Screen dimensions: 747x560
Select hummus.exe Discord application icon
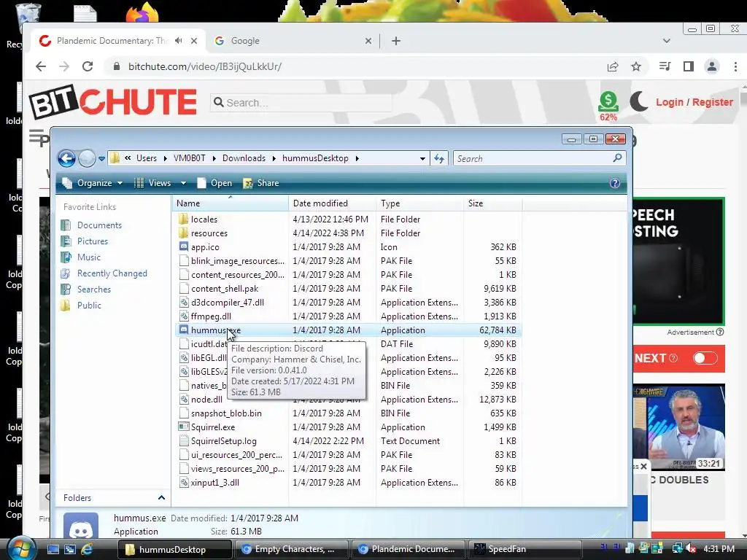(183, 330)
